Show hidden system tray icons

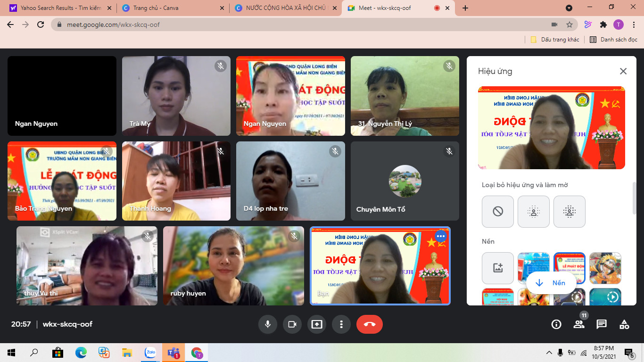click(x=549, y=353)
